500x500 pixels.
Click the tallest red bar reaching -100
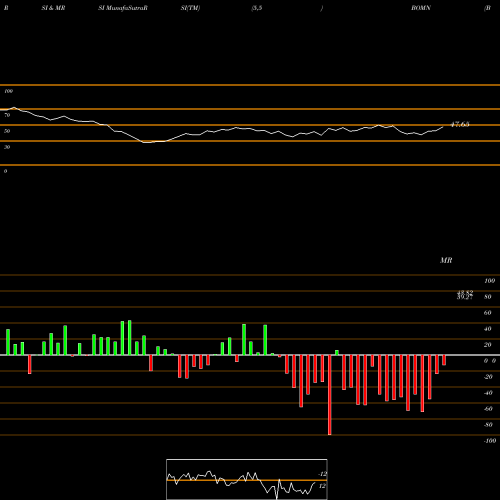(330, 395)
